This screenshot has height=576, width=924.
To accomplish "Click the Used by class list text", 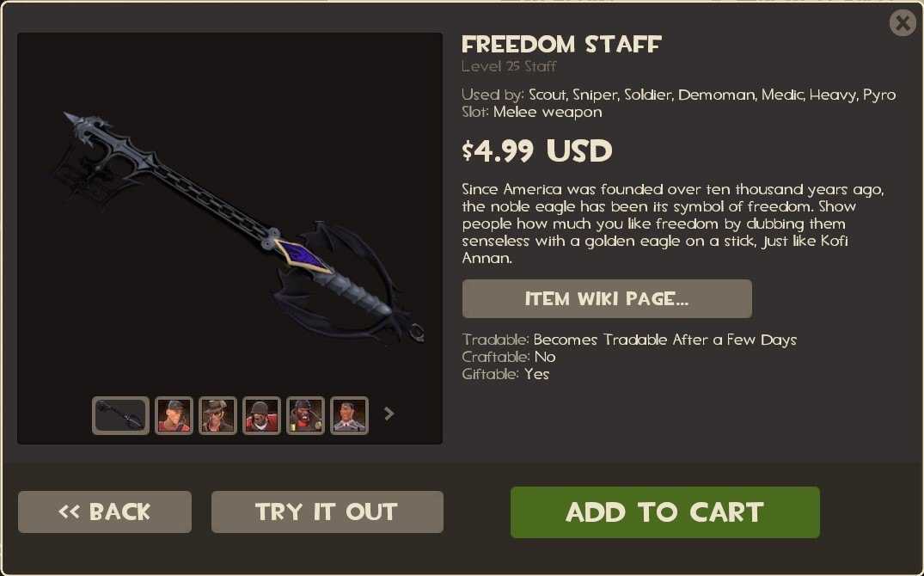I will (679, 95).
